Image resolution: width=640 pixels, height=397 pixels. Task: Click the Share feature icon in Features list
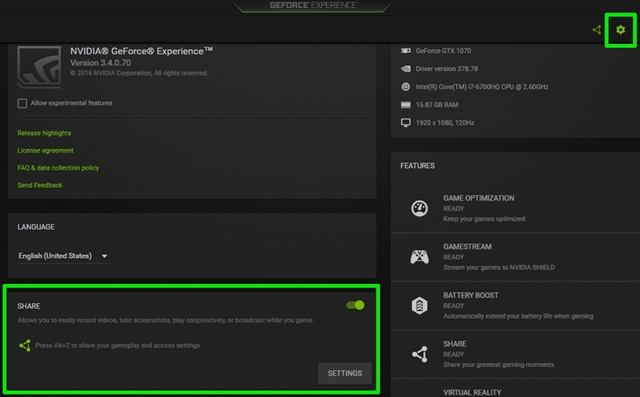[420, 354]
